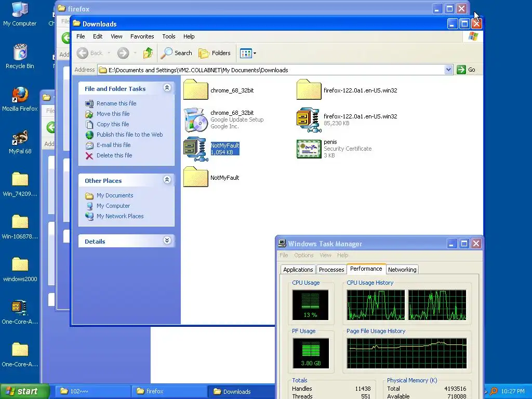Switch to Performance tab in Task Manager

tap(366, 269)
